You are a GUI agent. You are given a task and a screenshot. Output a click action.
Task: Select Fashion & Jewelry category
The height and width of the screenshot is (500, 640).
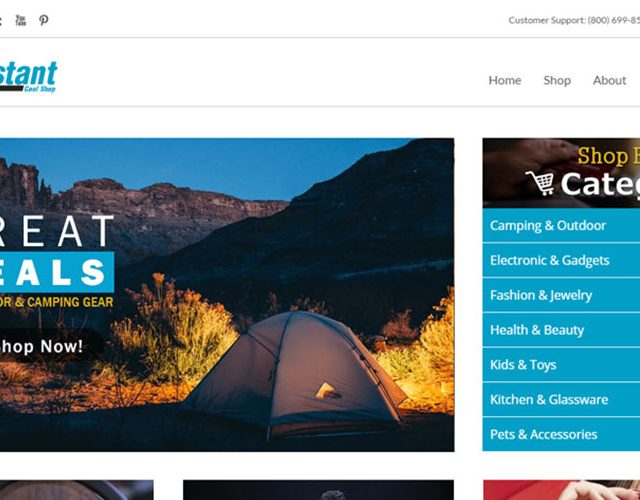click(561, 295)
